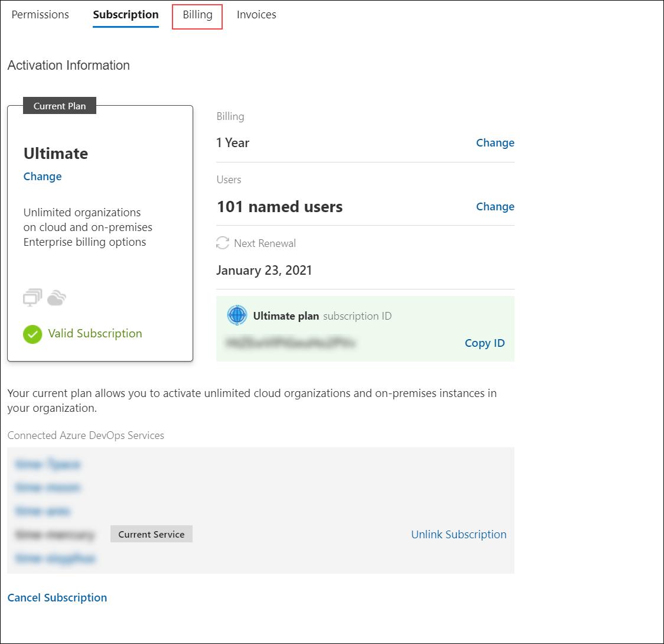664x644 pixels.
Task: Click the Next Renewal label
Action: 265,243
